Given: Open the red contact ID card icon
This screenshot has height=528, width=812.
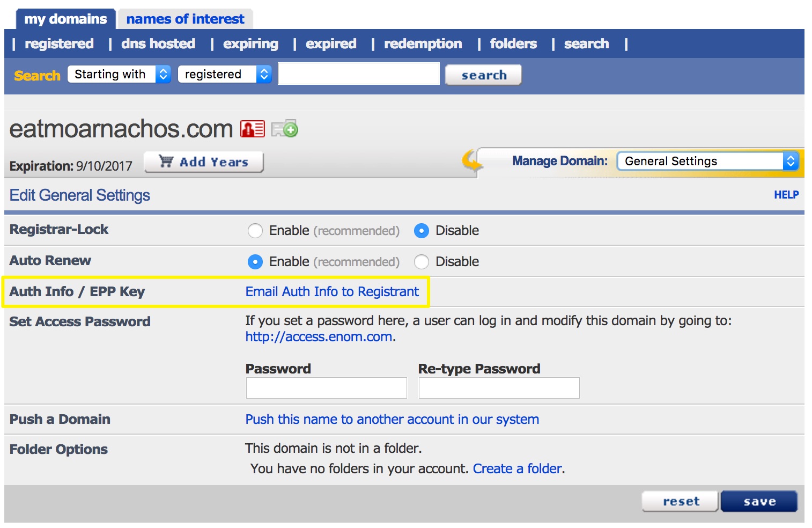Looking at the screenshot, I should 253,129.
